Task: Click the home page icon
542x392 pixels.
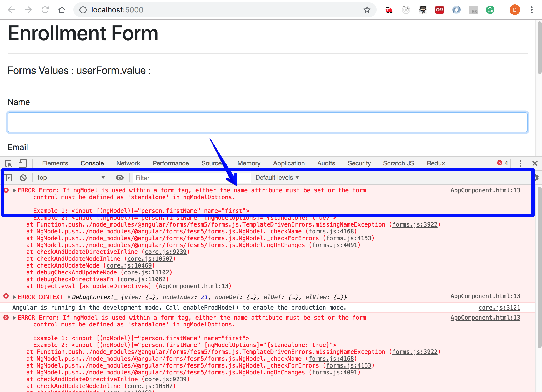Action: click(x=62, y=10)
